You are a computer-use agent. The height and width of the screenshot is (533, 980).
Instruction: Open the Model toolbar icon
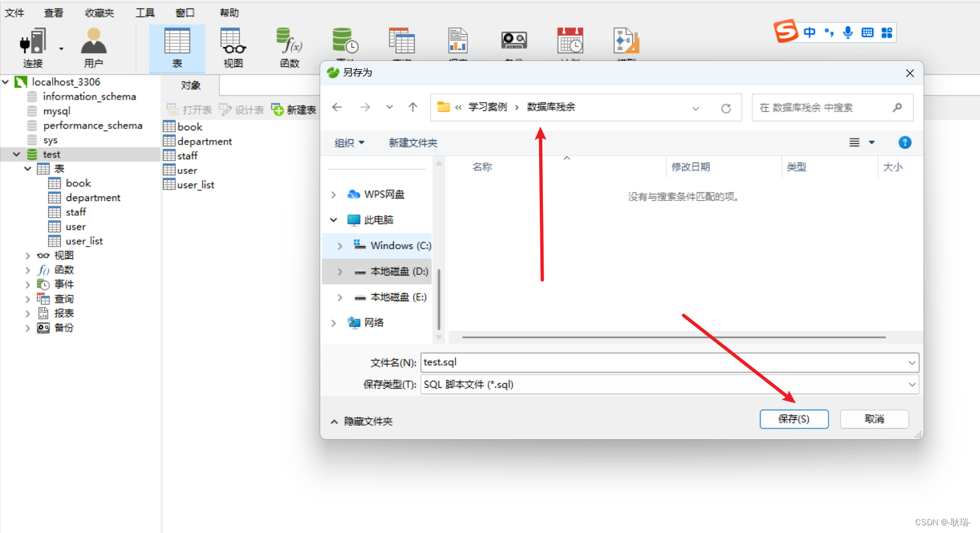(x=626, y=41)
